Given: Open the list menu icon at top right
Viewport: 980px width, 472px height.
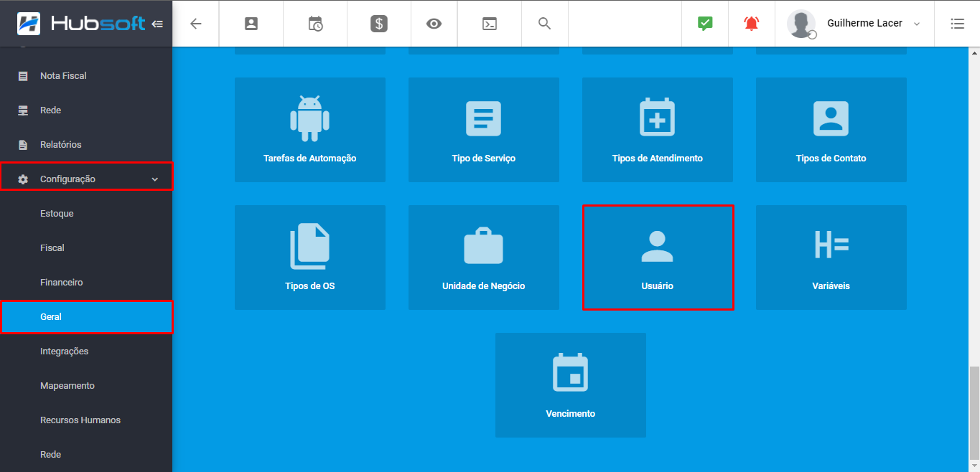Looking at the screenshot, I should (957, 24).
